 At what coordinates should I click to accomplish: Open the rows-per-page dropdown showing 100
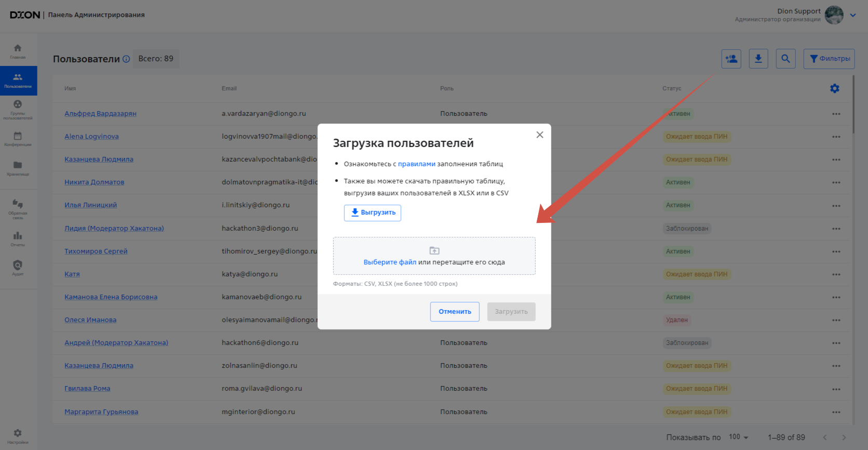[x=738, y=437]
